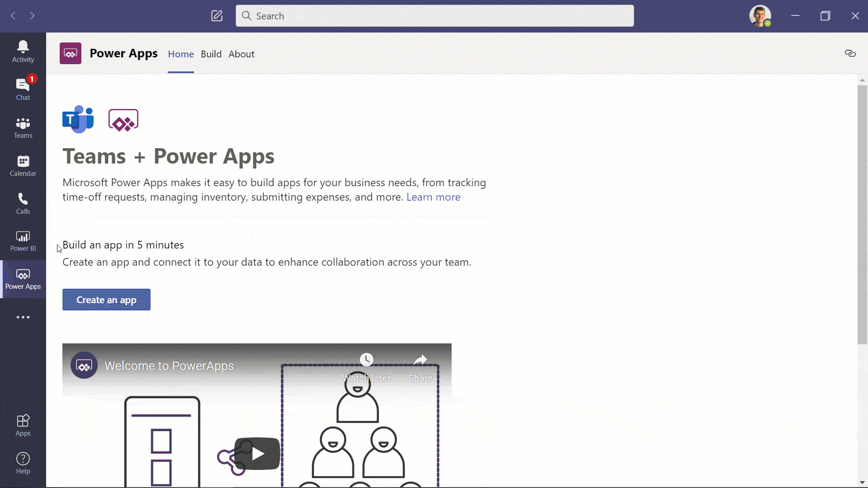Viewport: 868px width, 488px height.
Task: Start a new chat with compose icon
Action: point(217,16)
